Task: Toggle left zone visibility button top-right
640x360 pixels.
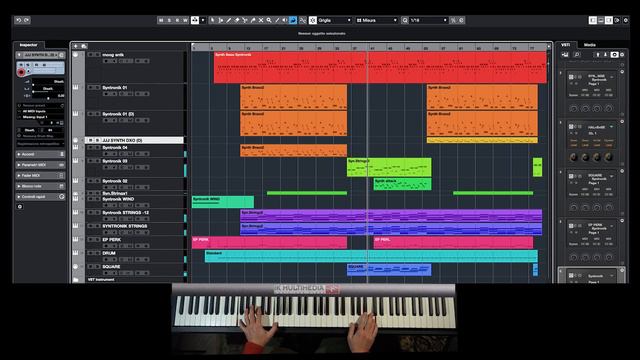Action: pos(593,20)
